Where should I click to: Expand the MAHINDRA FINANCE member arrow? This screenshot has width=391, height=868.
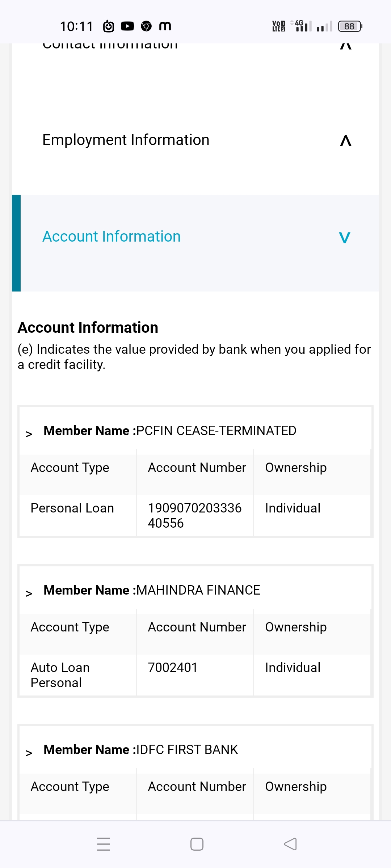(x=29, y=593)
